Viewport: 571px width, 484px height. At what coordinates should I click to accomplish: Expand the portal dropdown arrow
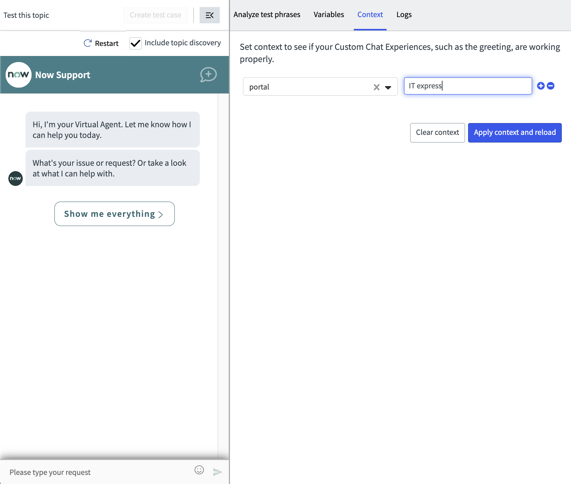388,87
